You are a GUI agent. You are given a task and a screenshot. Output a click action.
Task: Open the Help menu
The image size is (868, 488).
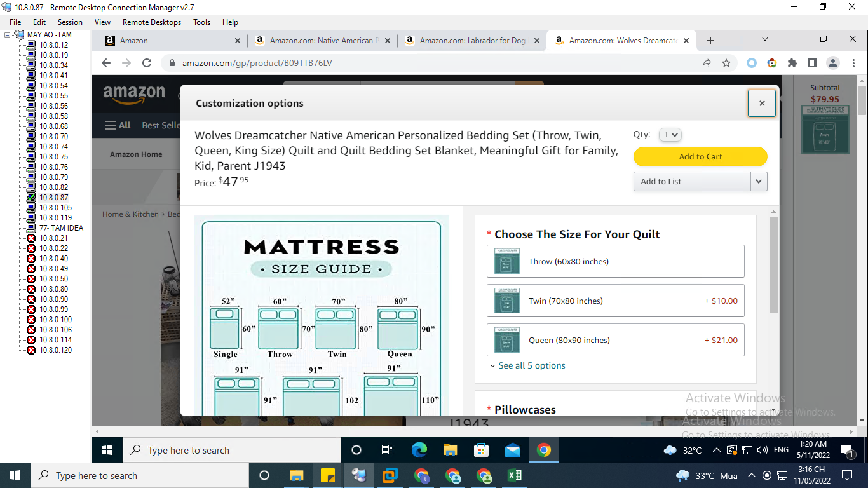click(230, 22)
